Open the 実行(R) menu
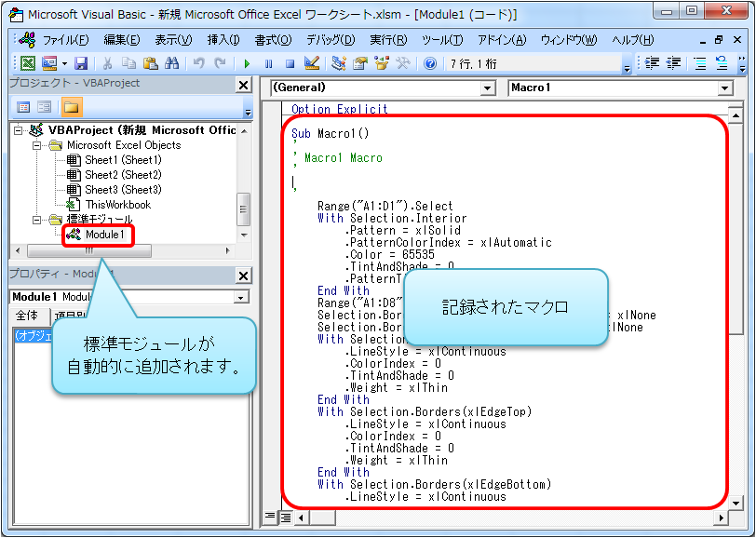This screenshot has width=756, height=538. point(388,40)
